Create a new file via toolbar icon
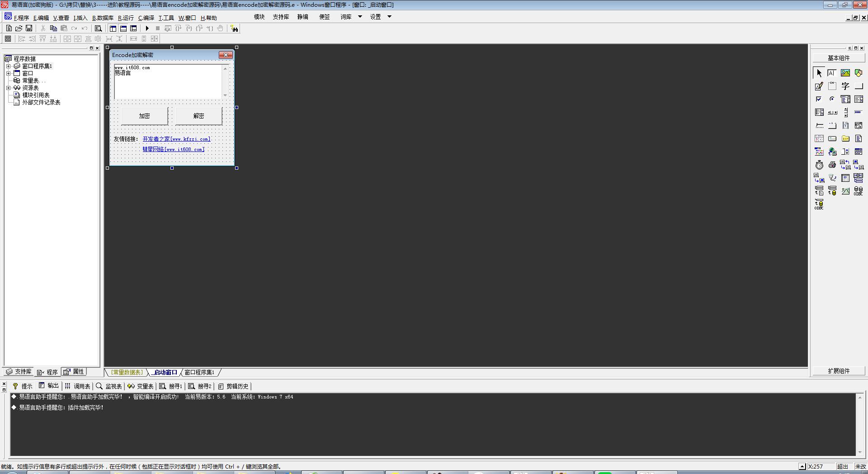The width and height of the screenshot is (868, 474). coord(9,28)
